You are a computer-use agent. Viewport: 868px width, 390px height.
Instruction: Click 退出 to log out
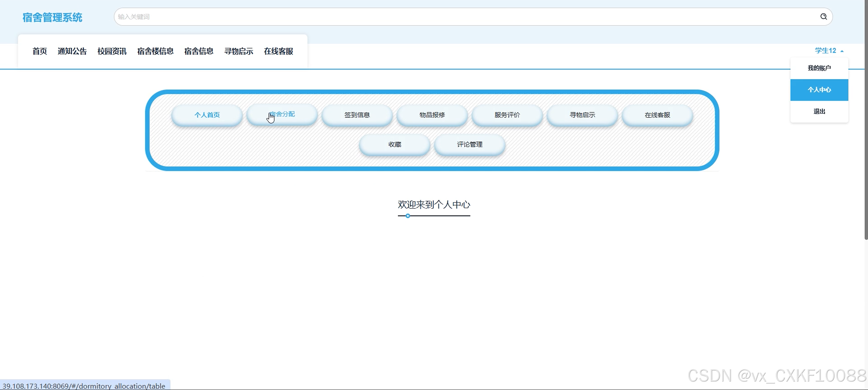tap(819, 112)
